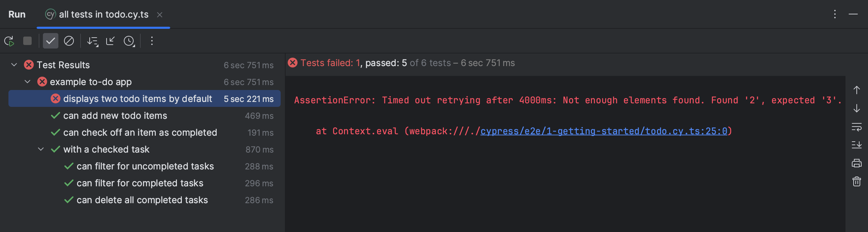868x232 pixels.
Task: Print the test output via printer icon
Action: [857, 163]
